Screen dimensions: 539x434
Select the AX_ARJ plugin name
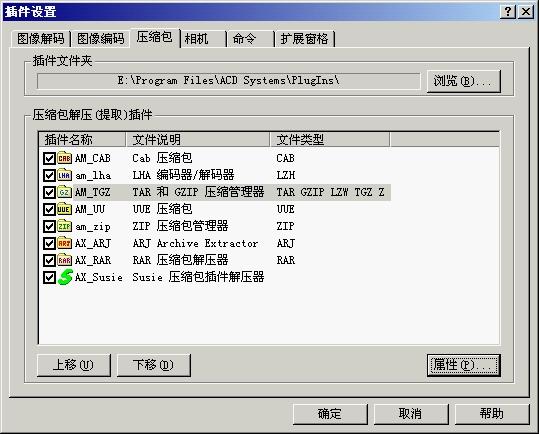click(93, 243)
